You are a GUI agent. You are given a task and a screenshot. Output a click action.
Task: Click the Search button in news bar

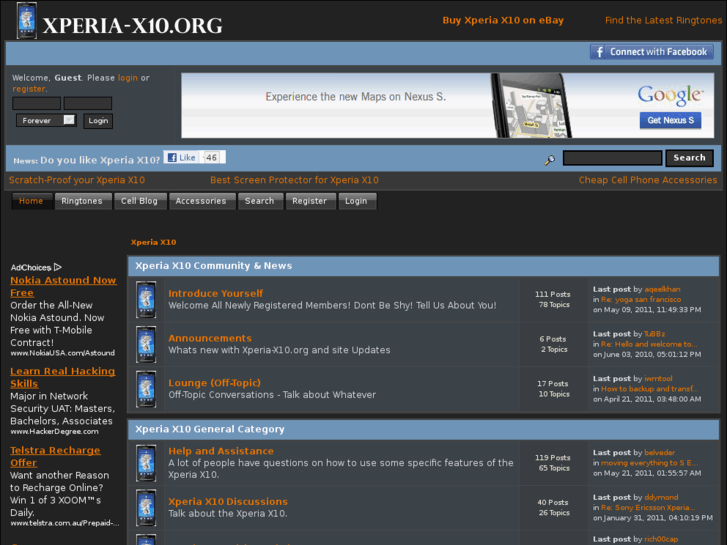point(689,158)
